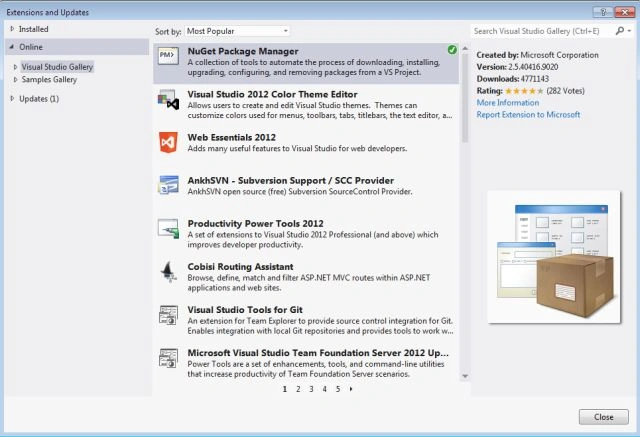Click the rating stars for NuGet

tap(524, 91)
